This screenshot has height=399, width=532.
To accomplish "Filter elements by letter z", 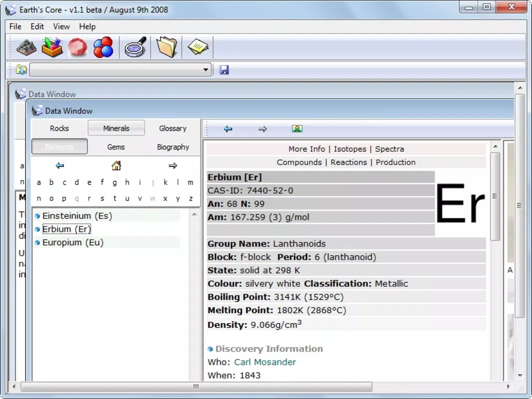I will (190, 199).
